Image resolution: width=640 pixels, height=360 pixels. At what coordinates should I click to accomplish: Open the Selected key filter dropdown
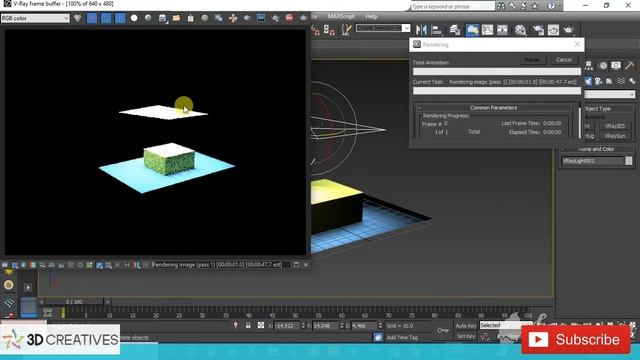click(505, 325)
